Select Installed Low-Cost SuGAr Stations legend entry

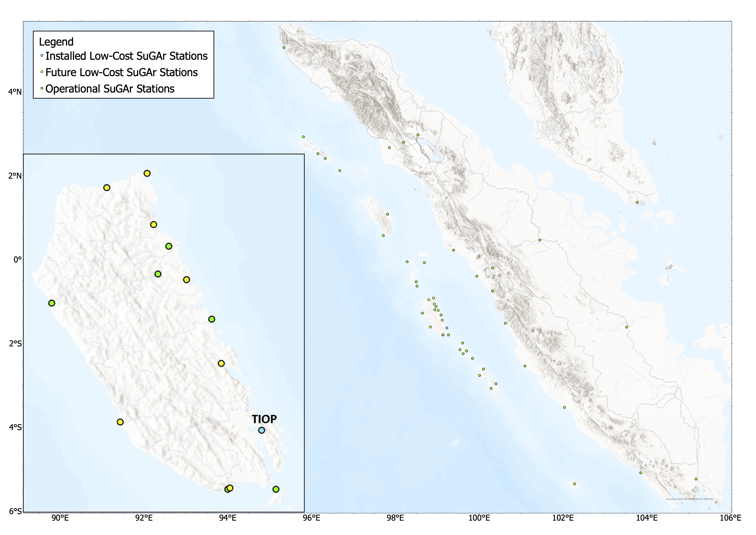[x=127, y=56]
